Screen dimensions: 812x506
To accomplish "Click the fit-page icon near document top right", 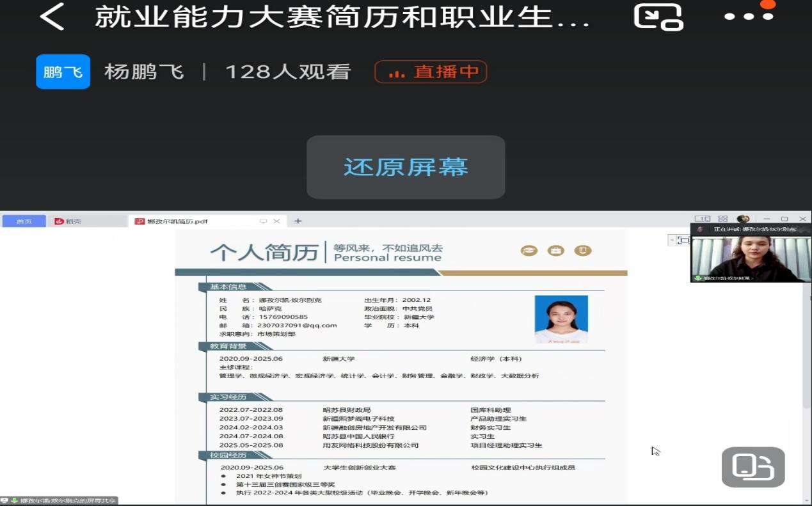I will (683, 241).
